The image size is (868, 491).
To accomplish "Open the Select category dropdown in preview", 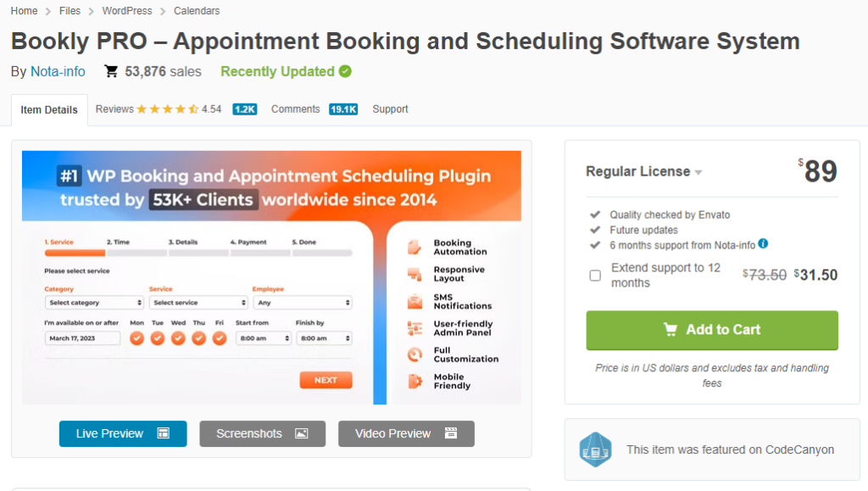I will (x=94, y=303).
